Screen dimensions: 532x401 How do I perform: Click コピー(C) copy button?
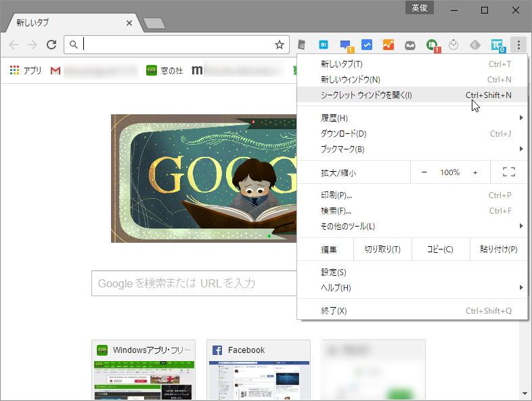tap(441, 250)
